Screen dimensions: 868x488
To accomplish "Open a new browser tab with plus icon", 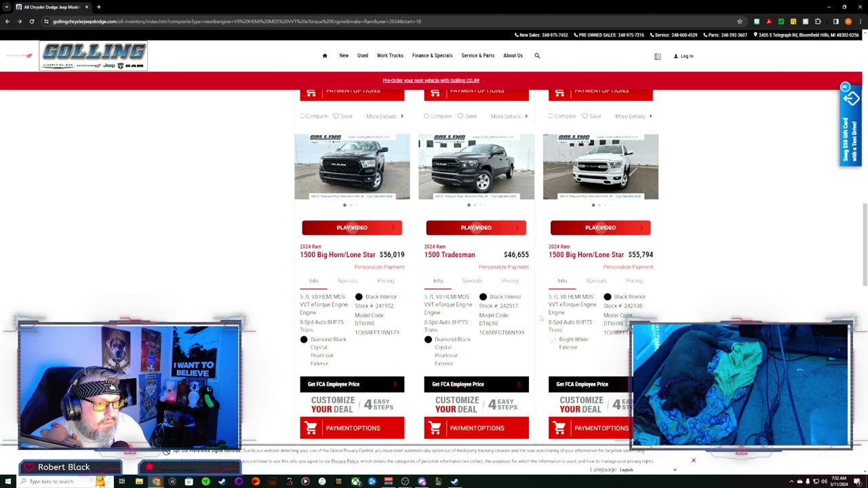I will (x=98, y=7).
